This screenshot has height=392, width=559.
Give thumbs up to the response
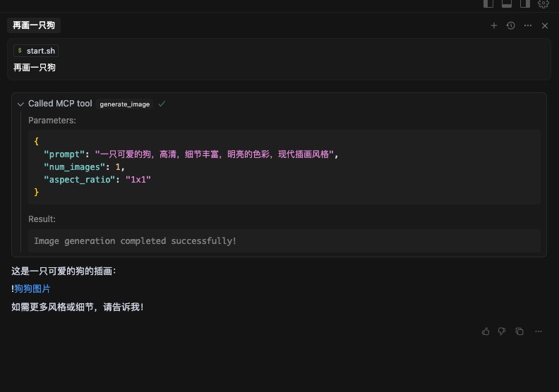(x=486, y=331)
